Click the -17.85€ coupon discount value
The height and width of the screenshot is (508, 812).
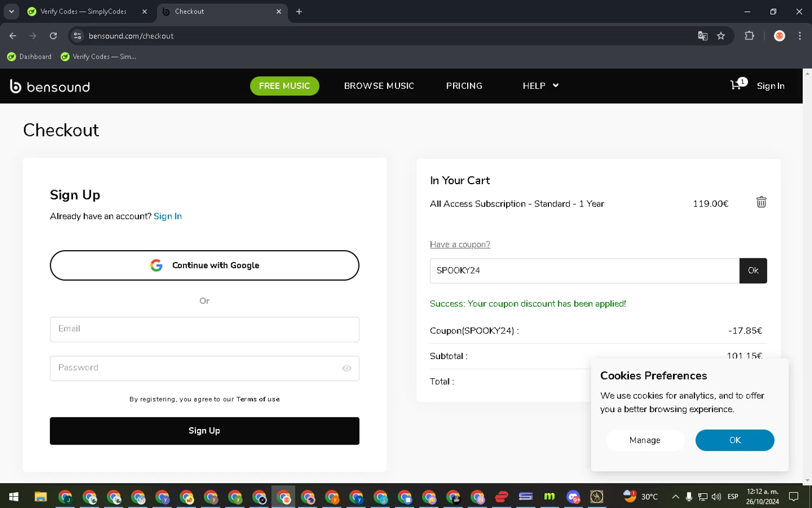[745, 330]
